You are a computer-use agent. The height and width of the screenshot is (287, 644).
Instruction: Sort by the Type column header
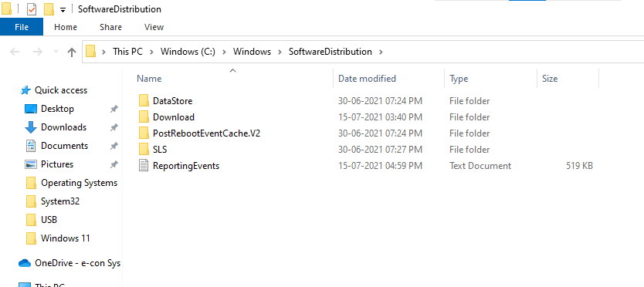[x=459, y=79]
